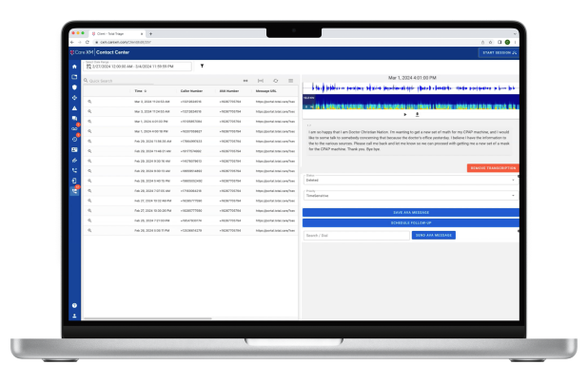Bookmark this page with star icon
The image size is (588, 365).
(490, 42)
